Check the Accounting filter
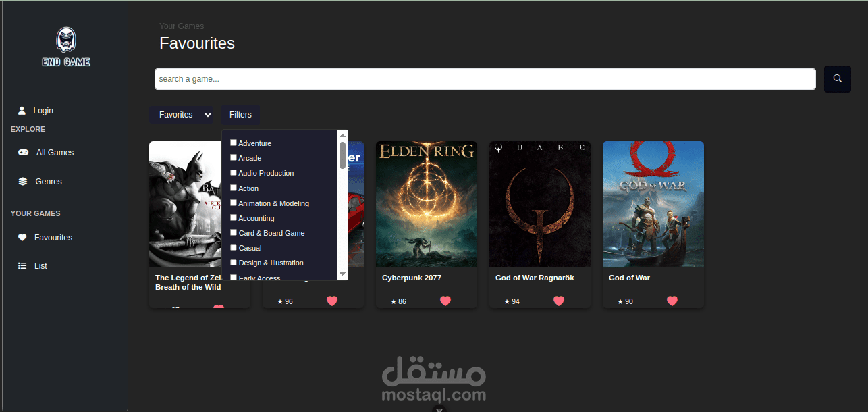Viewport: 868px width, 412px height. pyautogui.click(x=234, y=217)
